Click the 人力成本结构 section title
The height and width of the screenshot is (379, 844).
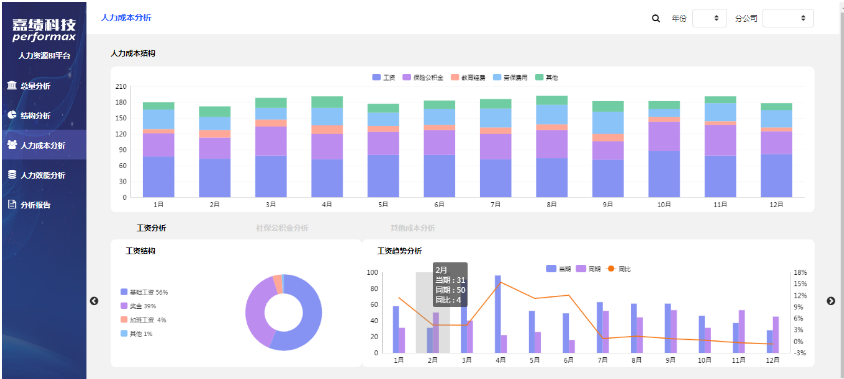pos(133,53)
